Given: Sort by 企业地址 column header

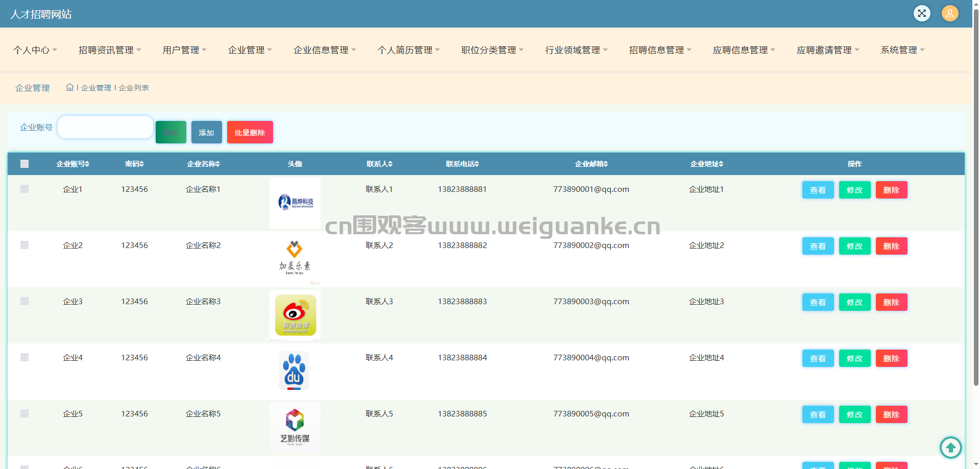Looking at the screenshot, I should 706,164.
